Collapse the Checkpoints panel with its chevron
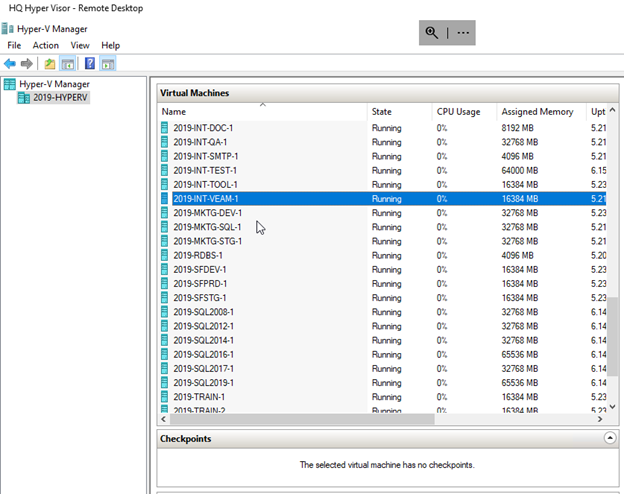Viewport: 624px width, 494px height. tap(610, 438)
